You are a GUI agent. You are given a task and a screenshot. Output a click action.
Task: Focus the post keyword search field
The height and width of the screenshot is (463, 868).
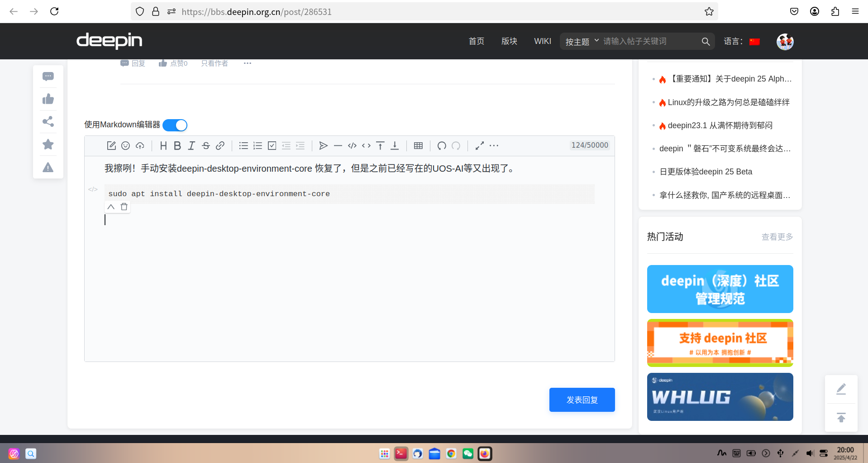pyautogui.click(x=650, y=41)
